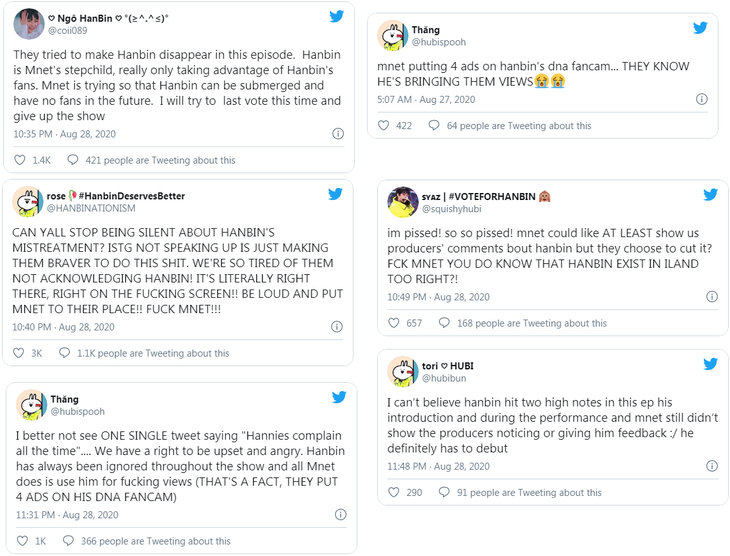Open rose's HANBINATIONISM avatar
Viewport: 730px width, 556px height.
pos(27,201)
